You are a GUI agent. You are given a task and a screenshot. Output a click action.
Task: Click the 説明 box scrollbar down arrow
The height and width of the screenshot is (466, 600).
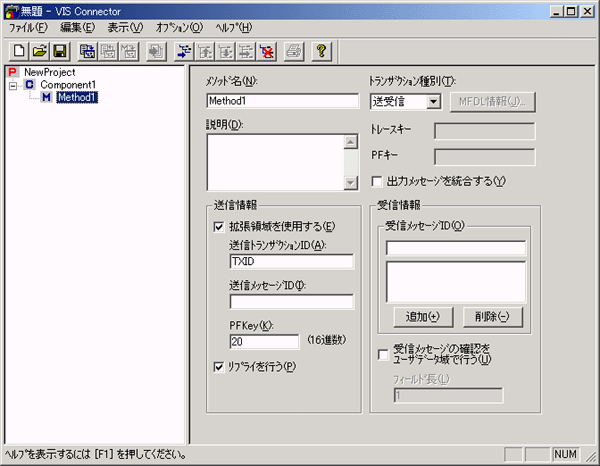click(350, 183)
